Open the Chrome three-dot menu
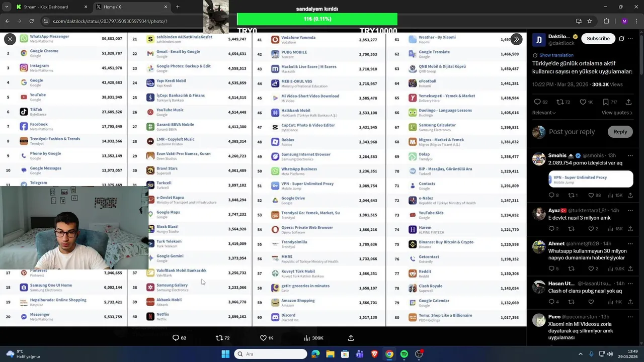Screen dimensions: 644x362 click(x=636, y=21)
